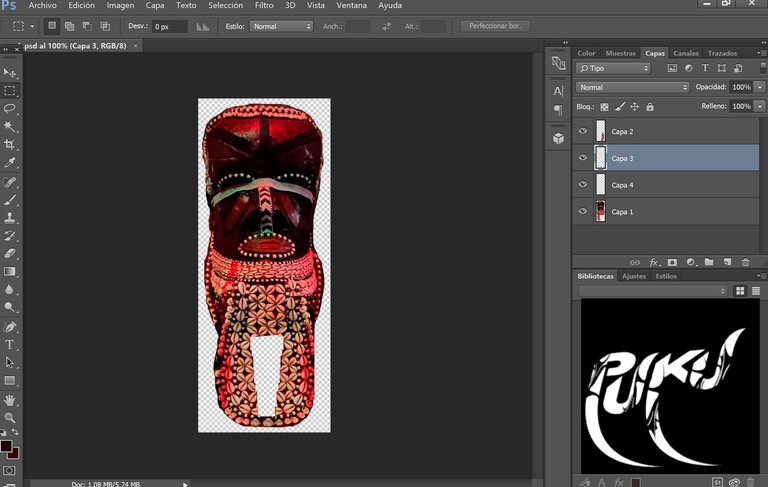The width and height of the screenshot is (768, 487).
Task: Toggle Quick Mask mode
Action: [9, 470]
